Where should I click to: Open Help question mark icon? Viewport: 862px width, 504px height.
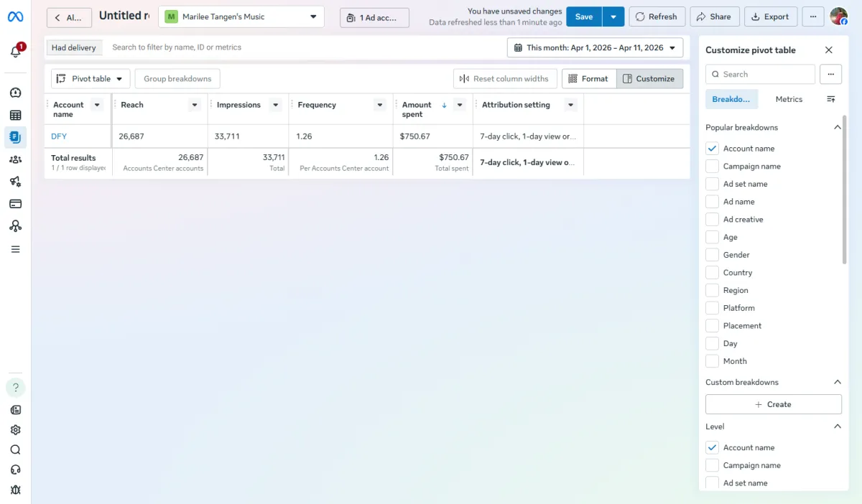click(x=15, y=388)
